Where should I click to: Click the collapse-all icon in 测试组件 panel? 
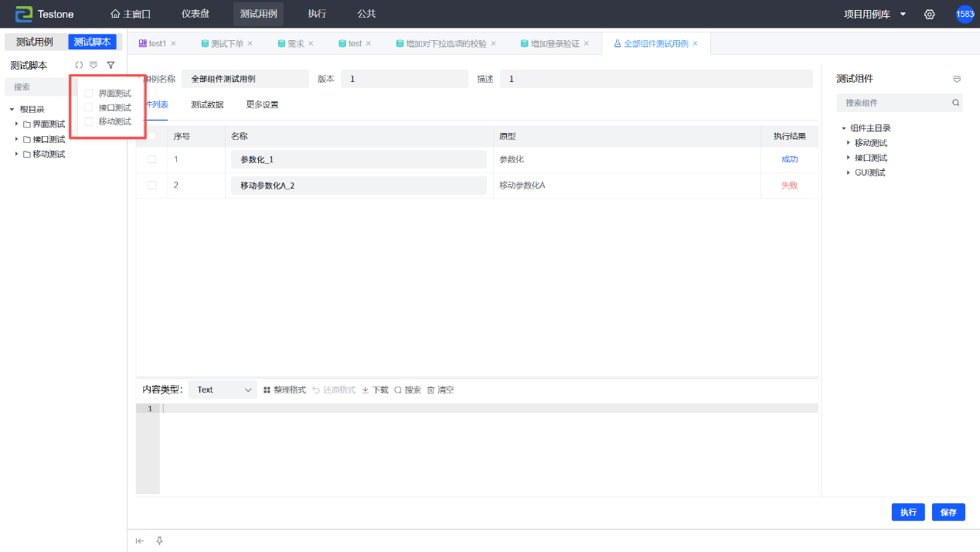[956, 79]
